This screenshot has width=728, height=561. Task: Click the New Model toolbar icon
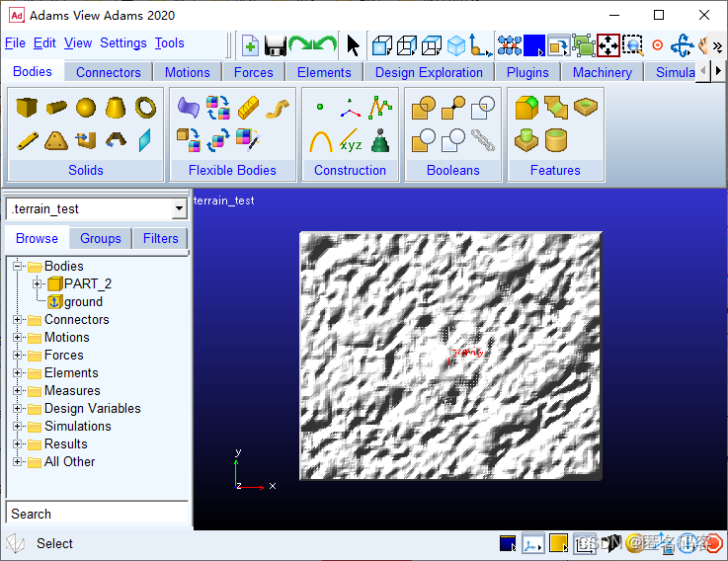(250, 45)
